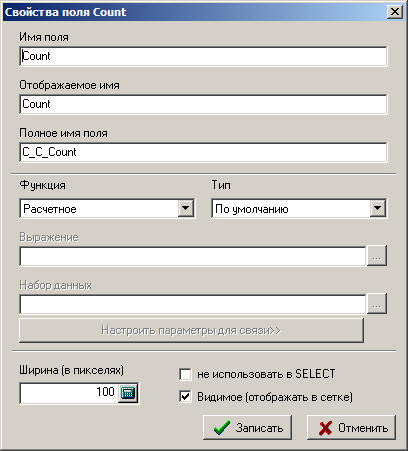Click the red X icon on Отменить

[325, 428]
